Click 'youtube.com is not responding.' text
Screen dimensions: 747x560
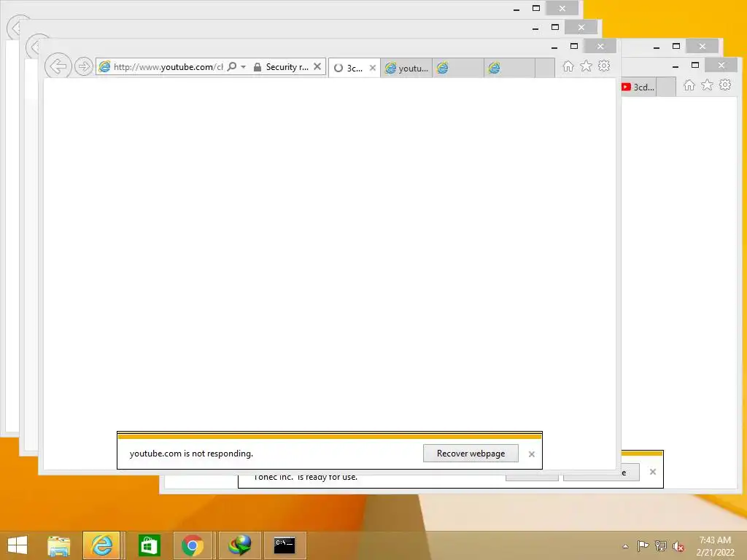tap(191, 454)
